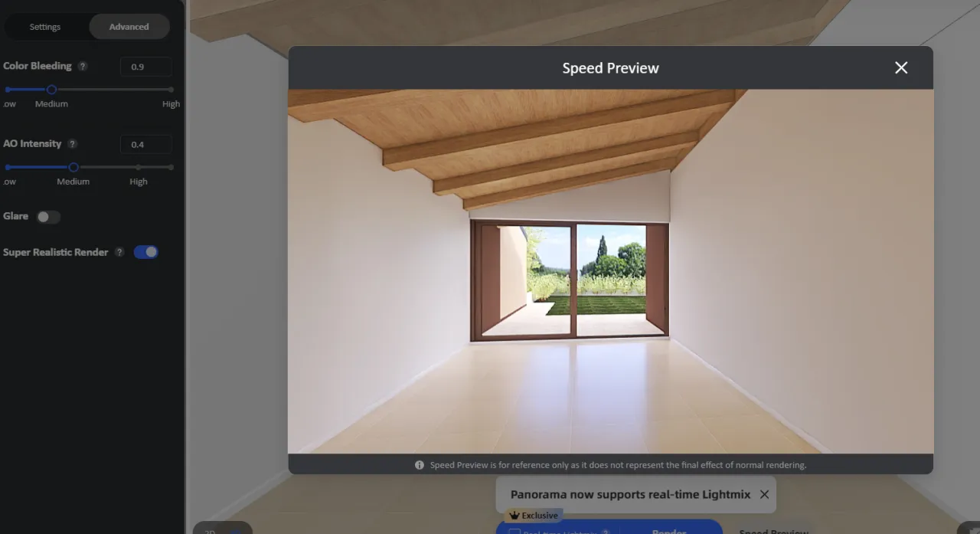Select the Advanced tab
Viewport: 980px width, 534px height.
click(129, 27)
